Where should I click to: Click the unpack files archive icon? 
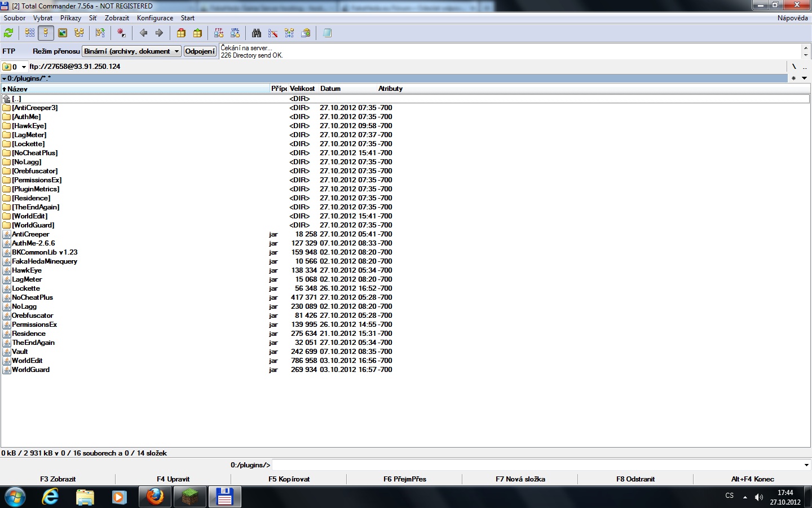[197, 33]
